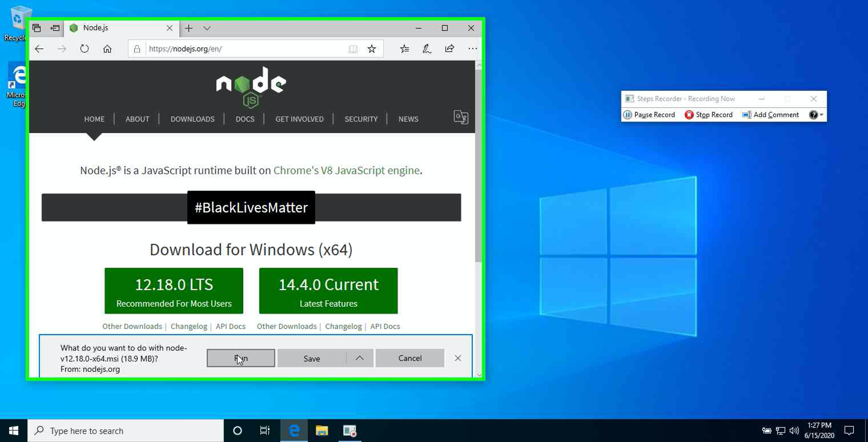The image size is (868, 442).
Task: Stop Record in Steps Recorder
Action: [708, 115]
